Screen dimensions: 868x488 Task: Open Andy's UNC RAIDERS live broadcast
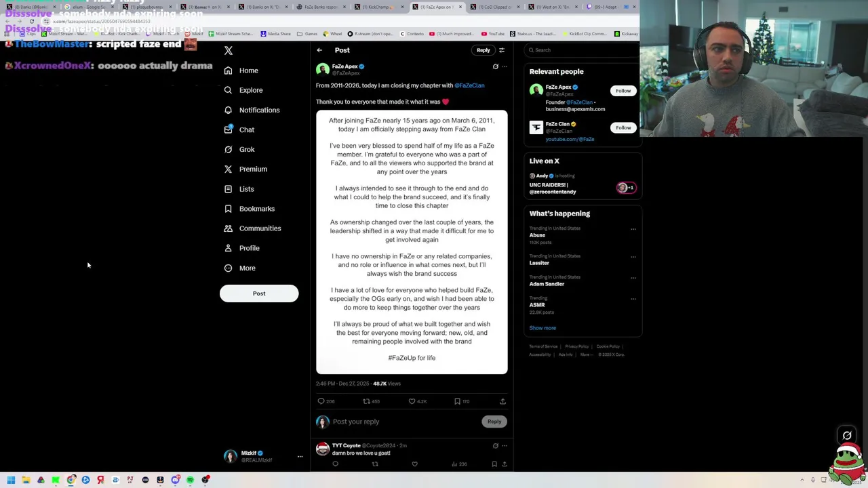[583, 183]
